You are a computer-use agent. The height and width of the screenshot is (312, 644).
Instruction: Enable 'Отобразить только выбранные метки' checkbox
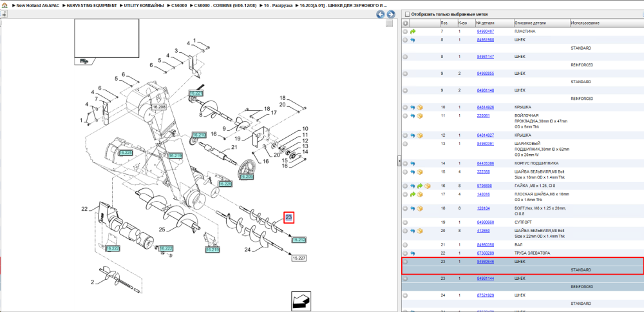click(x=406, y=14)
